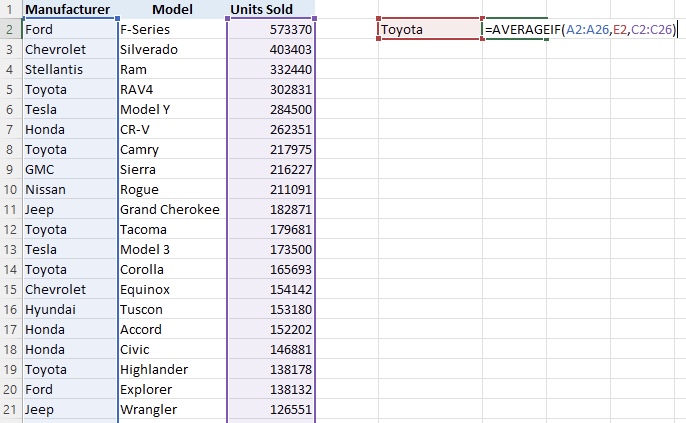686x423 pixels.
Task: Click the Camry model cell
Action: click(x=172, y=150)
